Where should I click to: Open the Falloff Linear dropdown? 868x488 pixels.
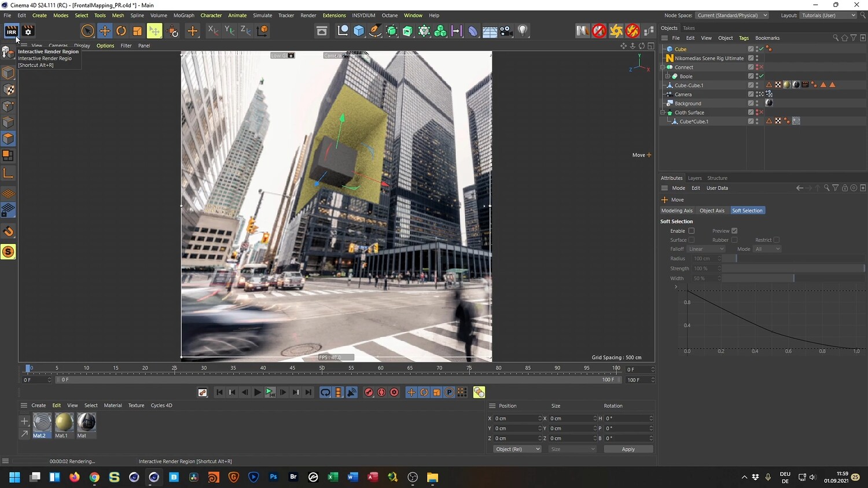pos(706,249)
